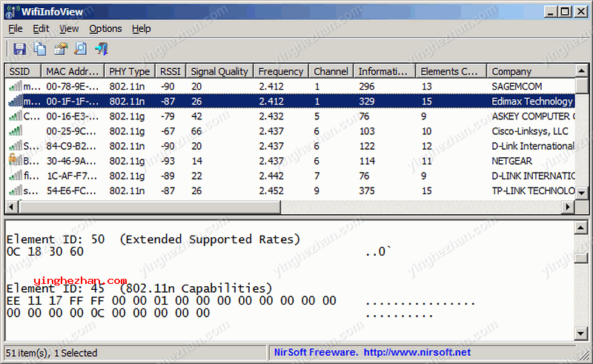Click the lower pane vertical scrollbar thumb
This screenshot has width=593, height=364.
click(581, 258)
